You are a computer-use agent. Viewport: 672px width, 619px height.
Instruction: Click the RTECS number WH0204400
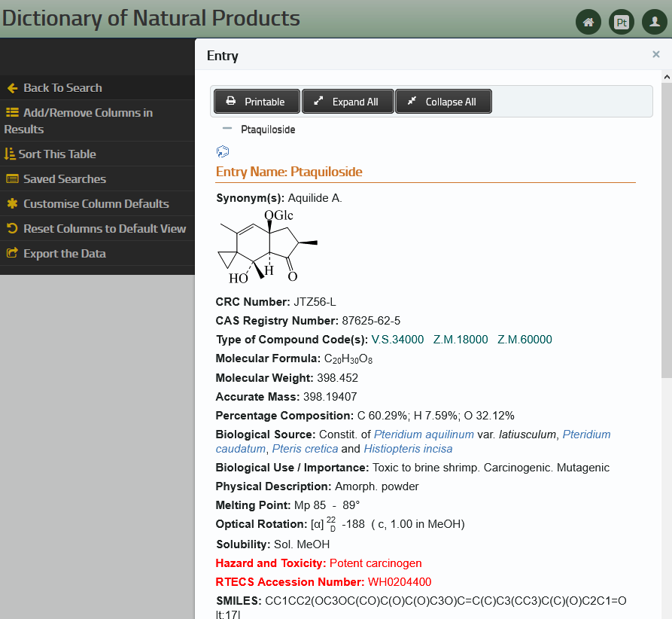400,582
